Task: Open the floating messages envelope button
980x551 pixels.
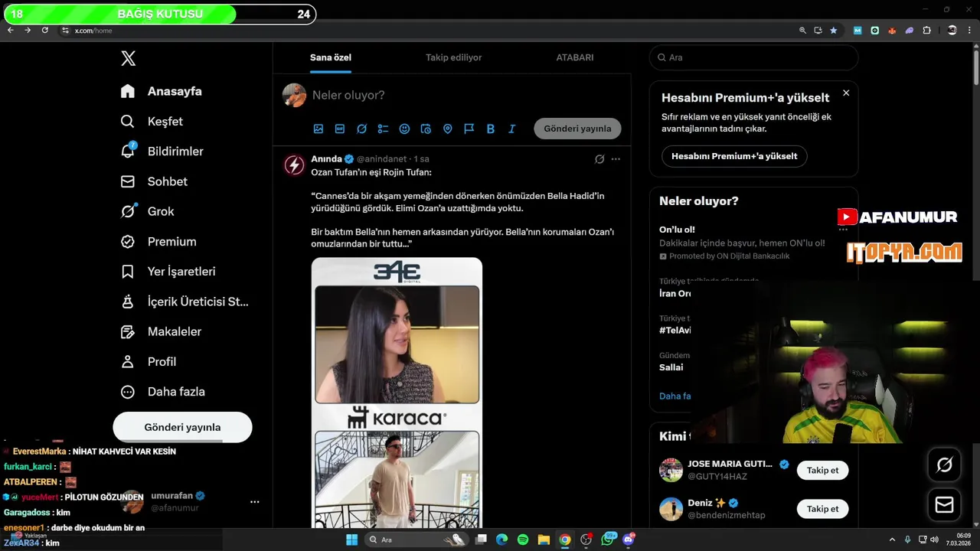Action: pos(944,505)
